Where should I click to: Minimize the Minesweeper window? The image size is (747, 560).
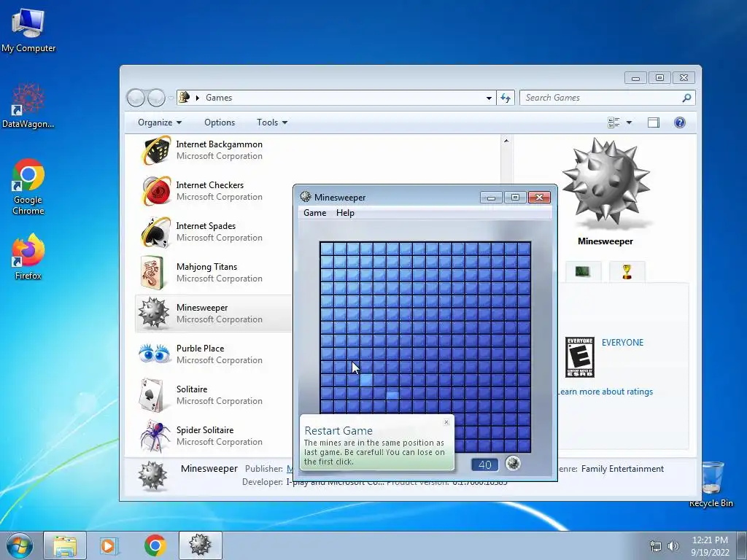pyautogui.click(x=491, y=197)
